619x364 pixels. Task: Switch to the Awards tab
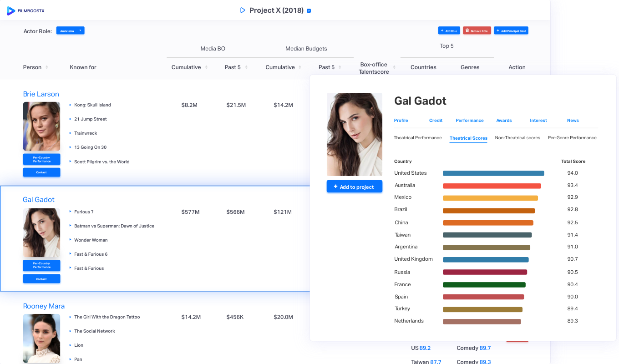[x=504, y=121]
